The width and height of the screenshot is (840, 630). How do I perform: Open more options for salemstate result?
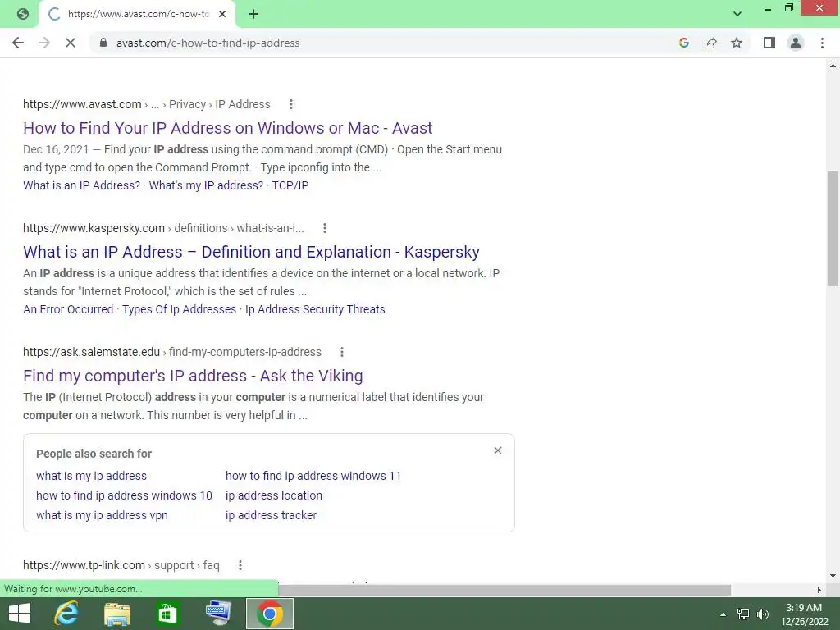[342, 352]
